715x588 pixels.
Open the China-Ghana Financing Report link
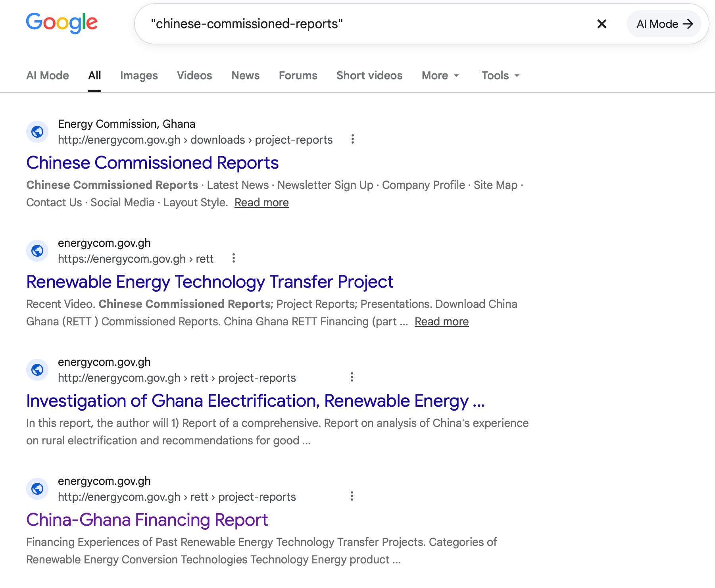(x=147, y=520)
